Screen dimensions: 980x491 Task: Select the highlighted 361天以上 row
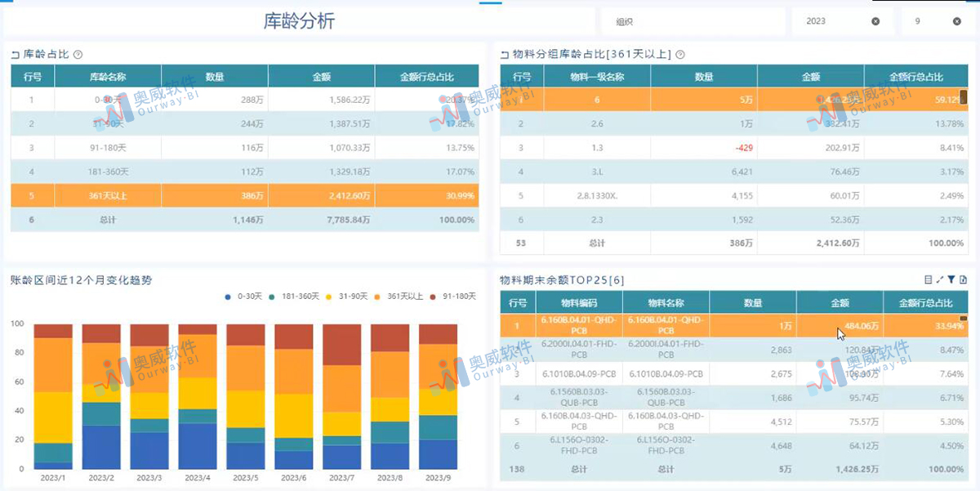245,195
